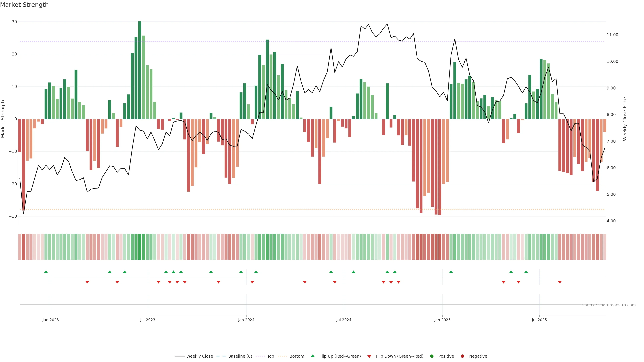The height and width of the screenshot is (362, 644).
Task: Click the flip-up marker just after Jan 2025
Action: [451, 272]
